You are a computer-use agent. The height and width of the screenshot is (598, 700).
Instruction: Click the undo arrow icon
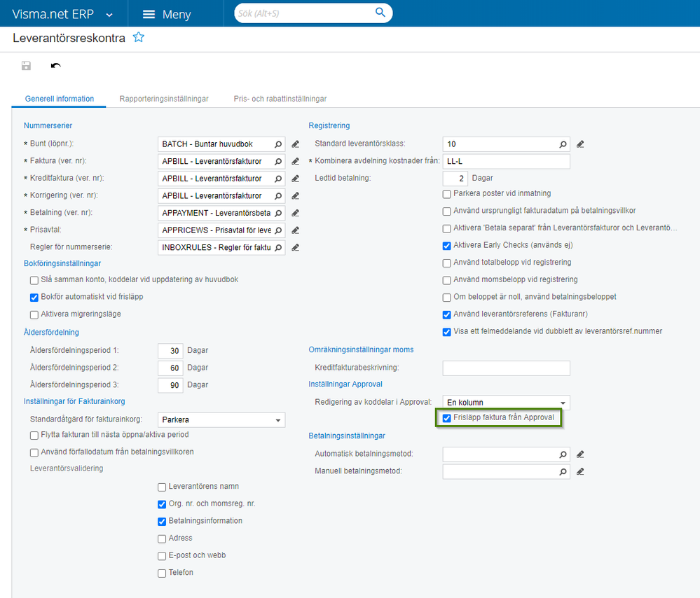pos(56,66)
